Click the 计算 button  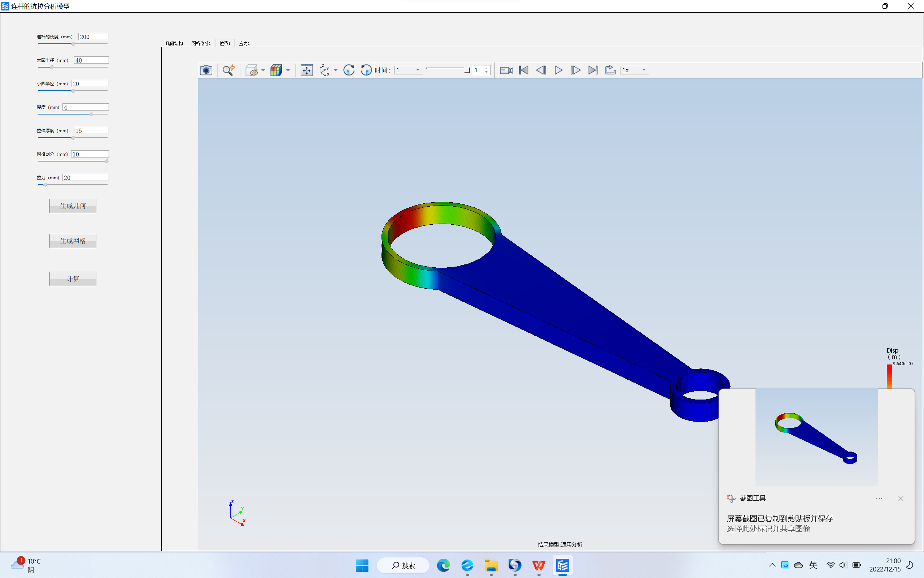click(x=73, y=279)
